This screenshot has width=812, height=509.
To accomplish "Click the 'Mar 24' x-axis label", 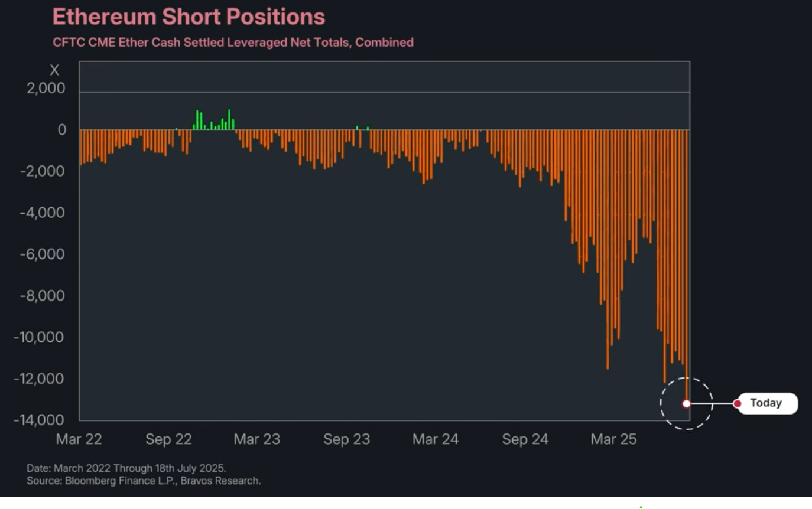I will click(x=436, y=439).
